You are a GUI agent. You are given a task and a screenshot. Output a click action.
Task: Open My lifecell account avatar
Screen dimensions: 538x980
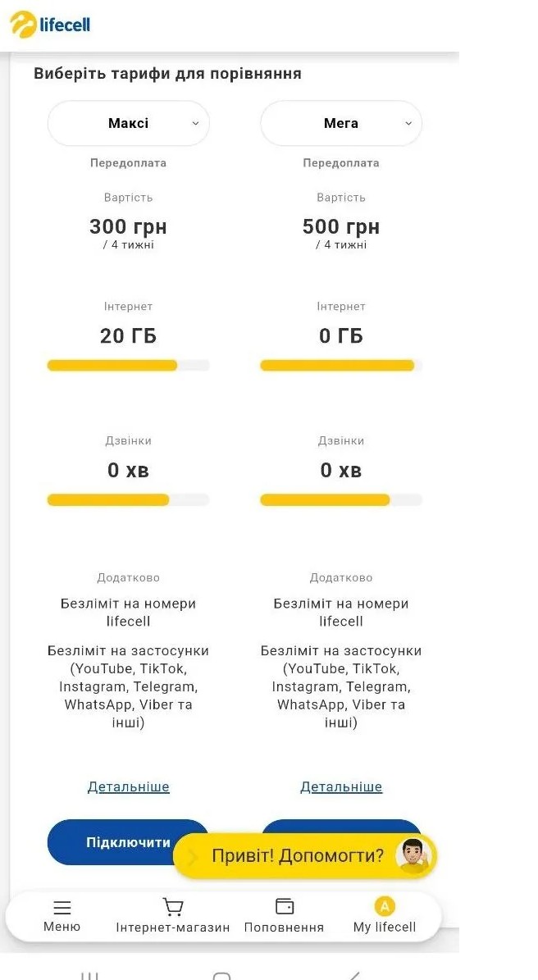[385, 906]
